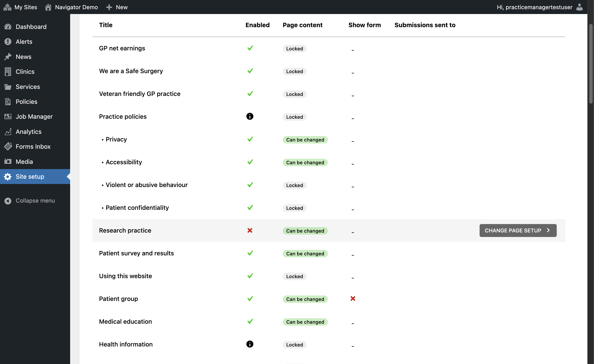Click the Policies document icon
This screenshot has width=594, height=364.
pos(8,102)
